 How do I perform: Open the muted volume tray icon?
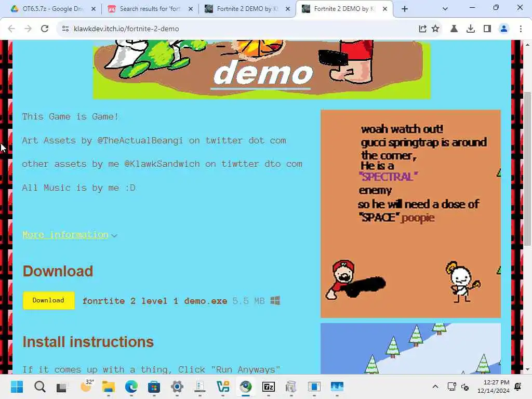(x=465, y=387)
